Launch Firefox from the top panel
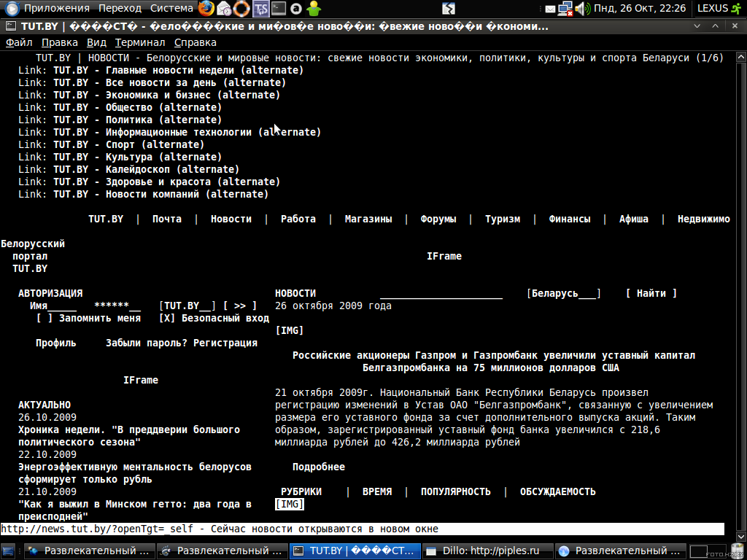 (206, 8)
